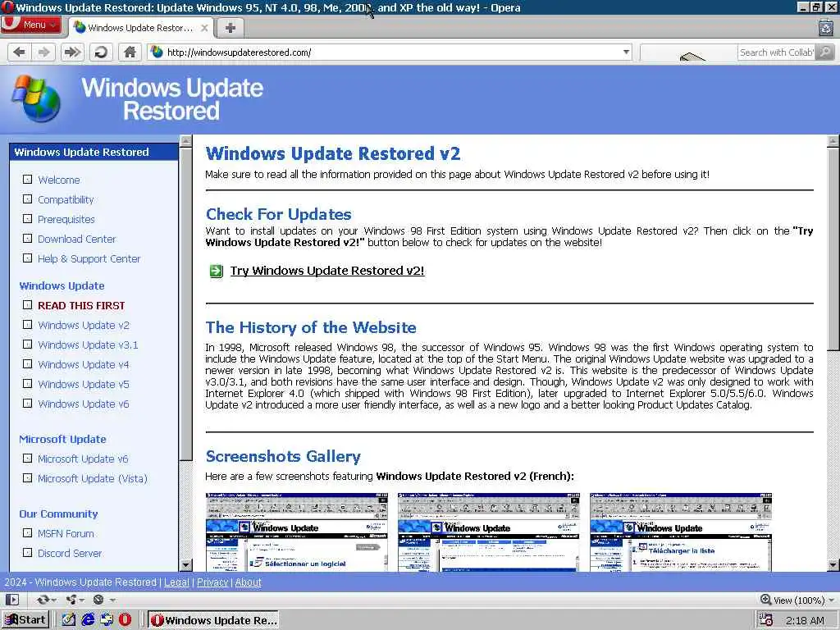Launch Opera from the Quick Launch bar
Image resolution: width=840 pixels, height=630 pixels.
[x=125, y=620]
